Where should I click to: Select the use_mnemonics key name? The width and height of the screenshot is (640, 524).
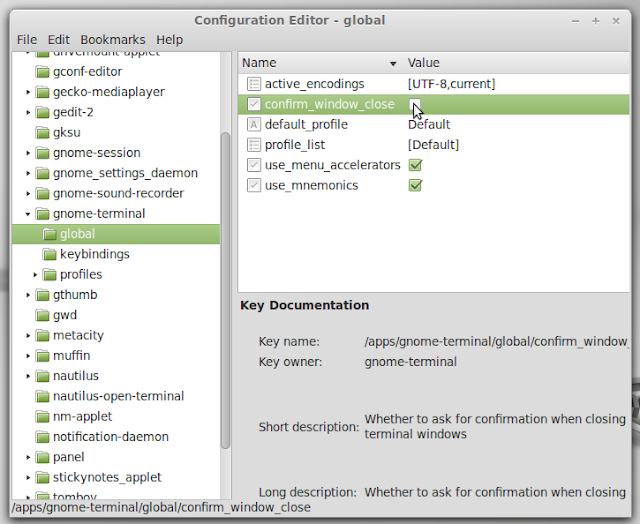pyautogui.click(x=311, y=186)
